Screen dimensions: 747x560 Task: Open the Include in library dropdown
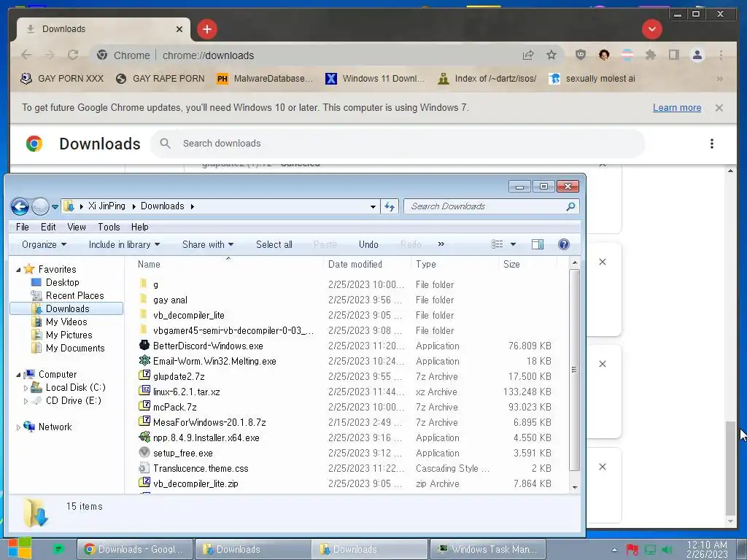click(x=124, y=244)
